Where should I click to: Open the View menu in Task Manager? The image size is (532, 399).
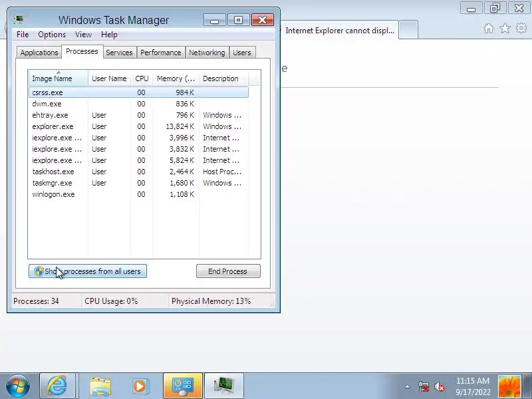(x=83, y=35)
